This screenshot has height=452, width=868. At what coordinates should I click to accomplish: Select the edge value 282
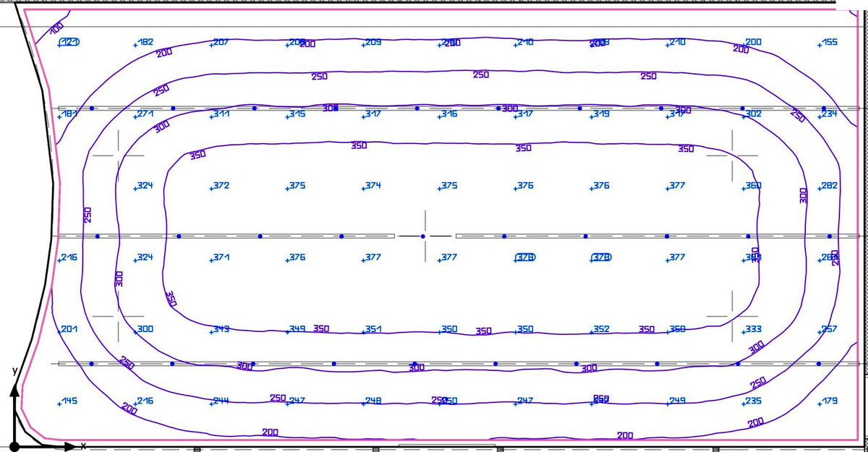[x=830, y=186]
